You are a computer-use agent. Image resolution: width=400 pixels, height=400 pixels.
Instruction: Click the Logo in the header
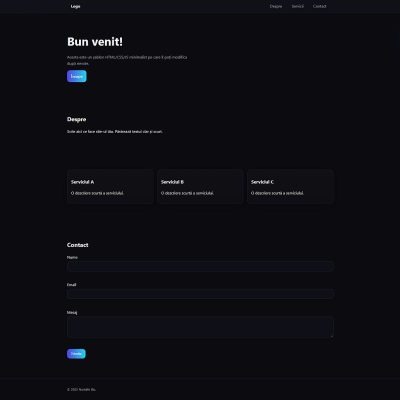coord(75,6)
